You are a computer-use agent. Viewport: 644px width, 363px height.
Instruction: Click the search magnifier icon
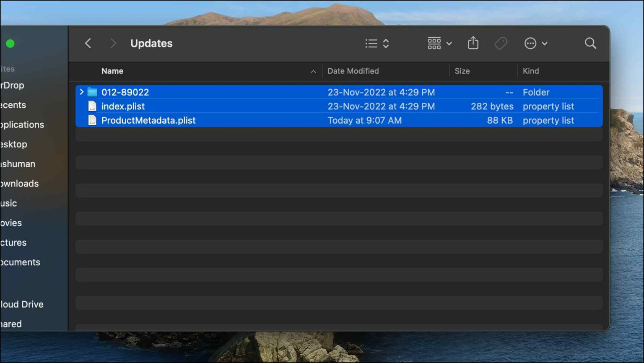click(590, 43)
